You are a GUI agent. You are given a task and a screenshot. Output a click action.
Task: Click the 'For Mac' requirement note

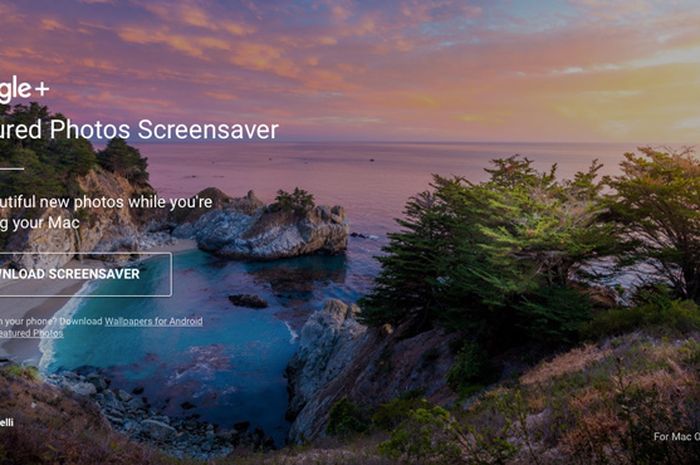point(677,436)
